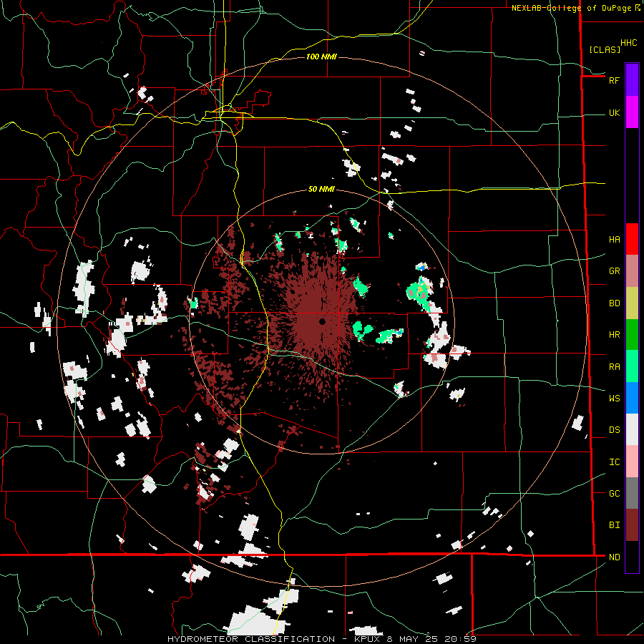The image size is (644, 644).
Task: Select the light pink IC legend swatch
Action: pyautogui.click(x=632, y=462)
